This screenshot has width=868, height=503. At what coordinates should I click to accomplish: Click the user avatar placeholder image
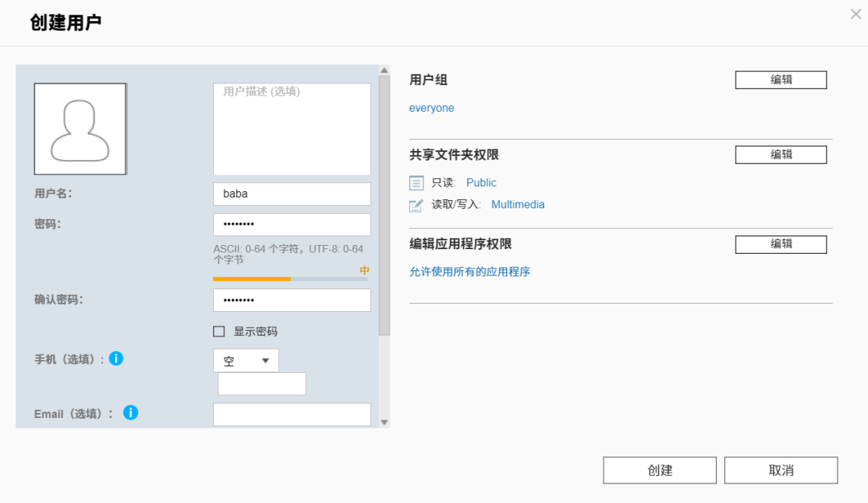80,129
